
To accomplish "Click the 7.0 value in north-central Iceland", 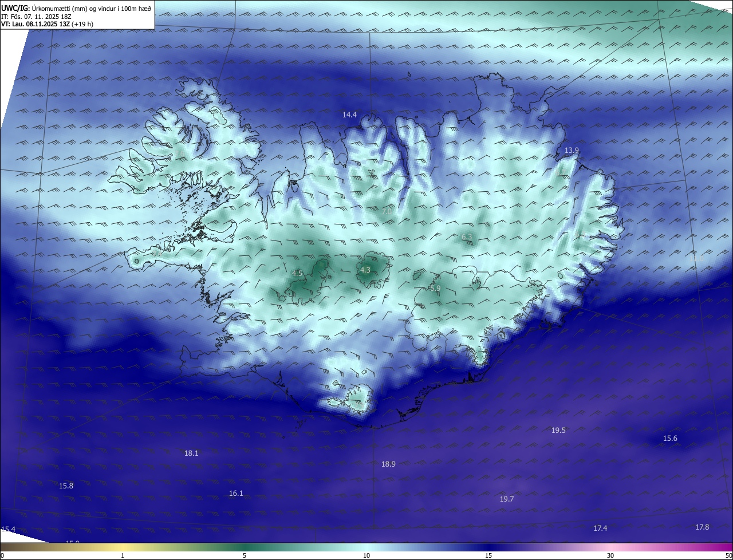I will (x=387, y=211).
